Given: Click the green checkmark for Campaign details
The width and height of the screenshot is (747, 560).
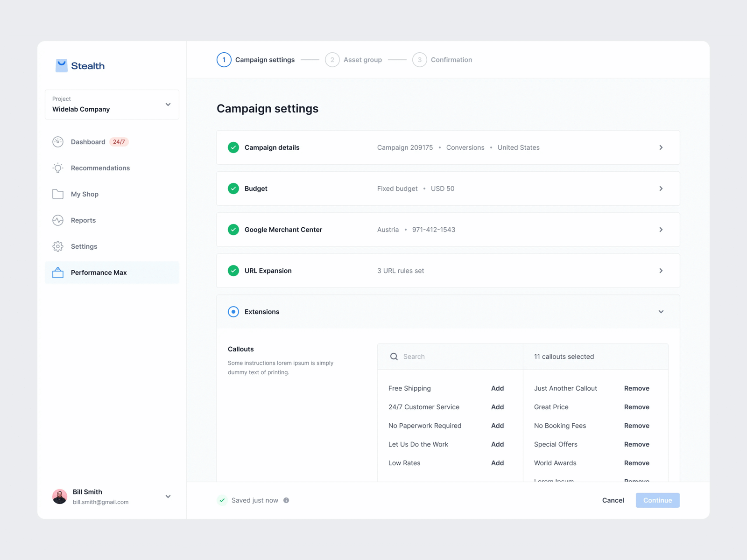Looking at the screenshot, I should coord(233,147).
